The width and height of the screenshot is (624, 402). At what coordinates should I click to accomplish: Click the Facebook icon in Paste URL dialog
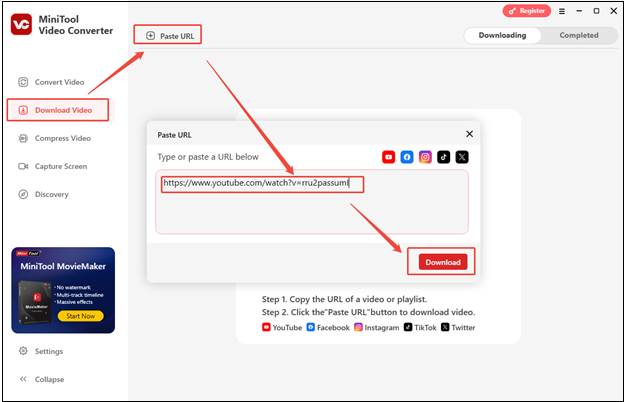tap(407, 157)
